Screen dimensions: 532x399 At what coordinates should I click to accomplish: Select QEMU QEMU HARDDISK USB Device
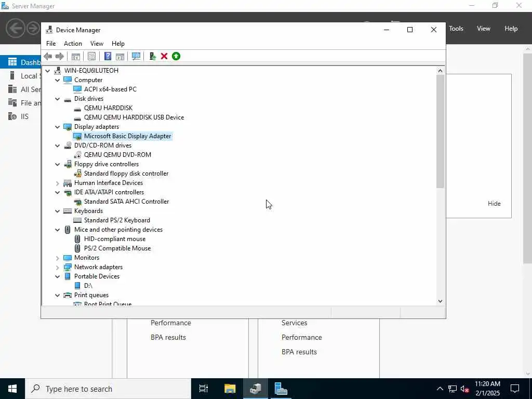[134, 117]
